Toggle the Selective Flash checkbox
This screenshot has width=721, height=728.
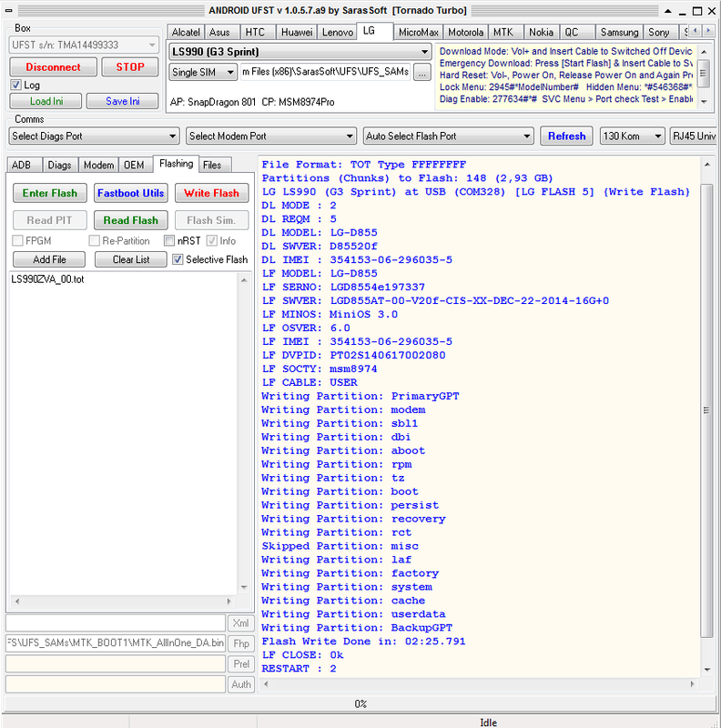coord(178,259)
